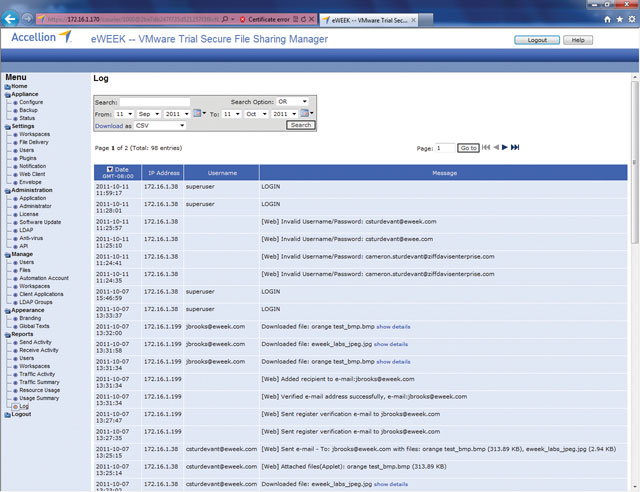Image resolution: width=640 pixels, height=492 pixels.
Task: Open the From year 2011 dropdown
Action: pos(177,114)
